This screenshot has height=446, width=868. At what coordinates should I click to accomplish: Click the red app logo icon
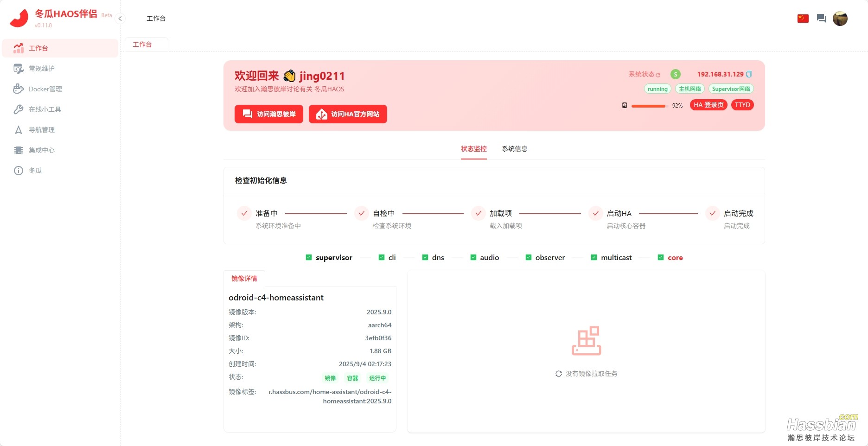click(19, 18)
